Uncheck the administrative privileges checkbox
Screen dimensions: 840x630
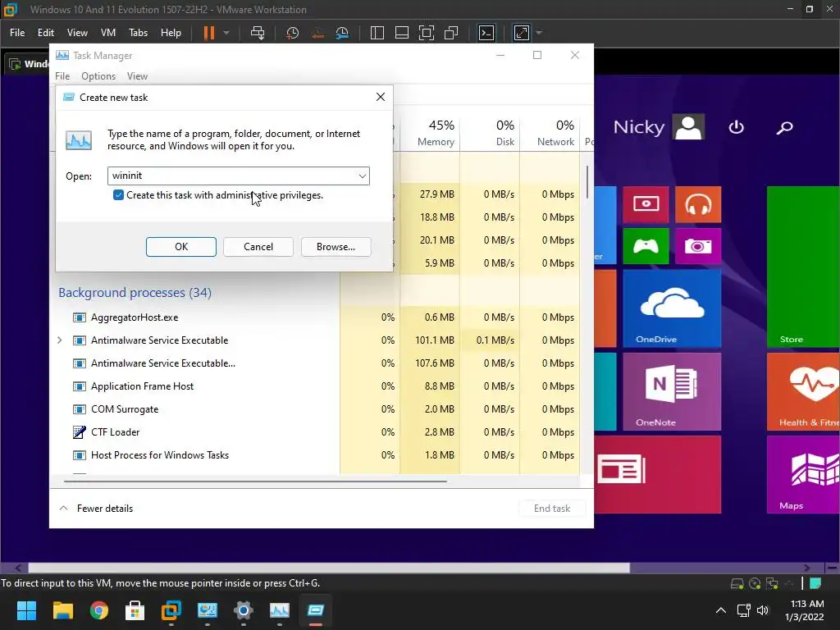click(118, 195)
